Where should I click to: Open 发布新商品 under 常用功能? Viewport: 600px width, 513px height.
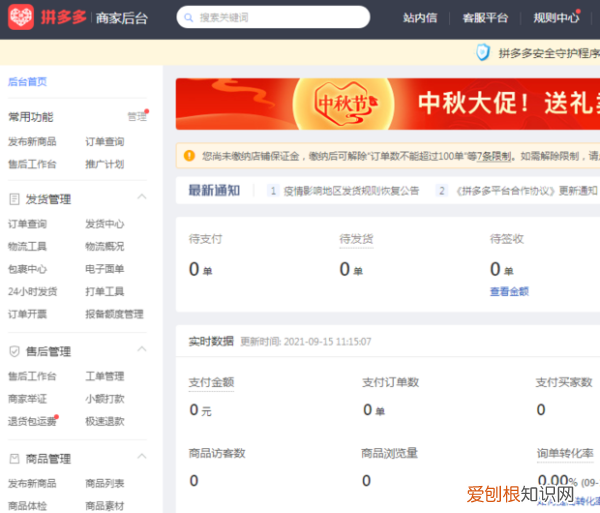32,142
